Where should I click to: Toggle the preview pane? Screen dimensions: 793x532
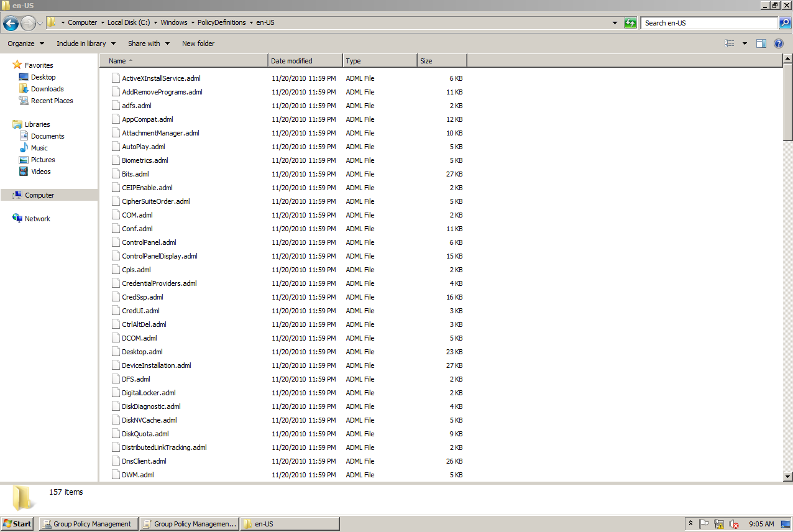click(x=761, y=43)
